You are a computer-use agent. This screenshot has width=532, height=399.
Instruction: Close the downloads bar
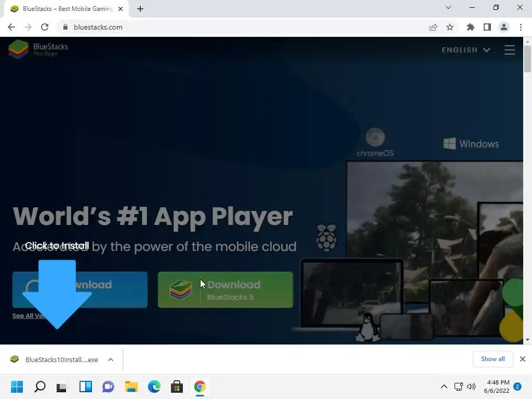pos(523,359)
